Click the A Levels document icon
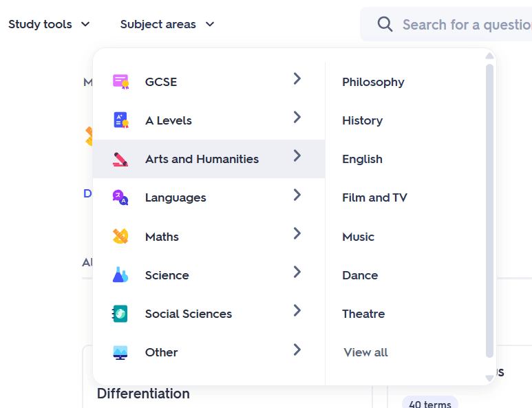 [x=120, y=120]
